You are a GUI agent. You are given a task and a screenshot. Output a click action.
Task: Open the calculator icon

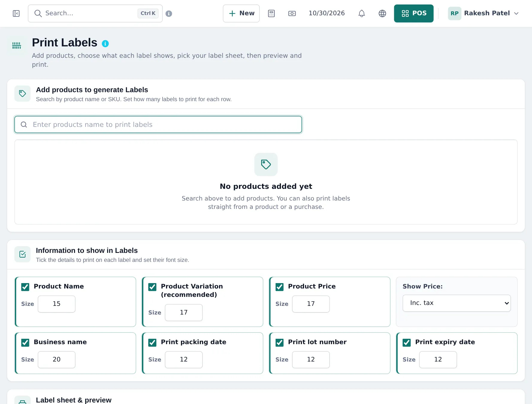pos(271,13)
